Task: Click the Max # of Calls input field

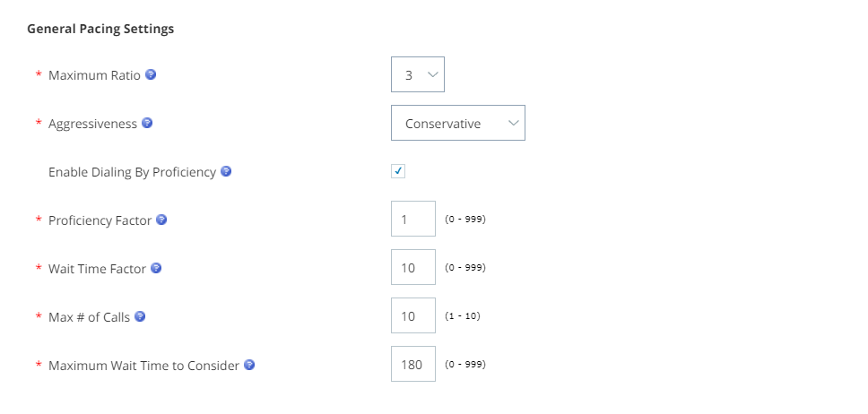Action: 413,315
